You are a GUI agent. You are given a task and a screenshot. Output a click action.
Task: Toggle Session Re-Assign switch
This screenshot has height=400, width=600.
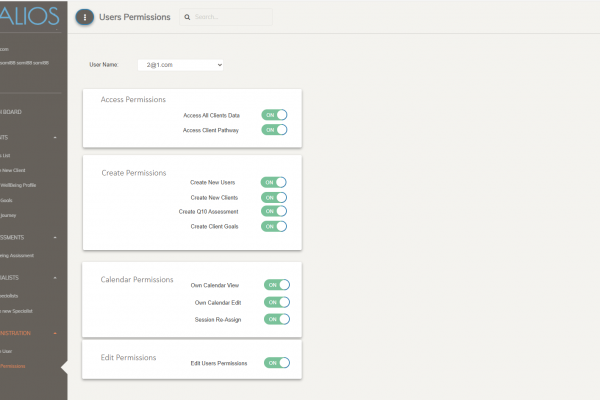pos(277,319)
